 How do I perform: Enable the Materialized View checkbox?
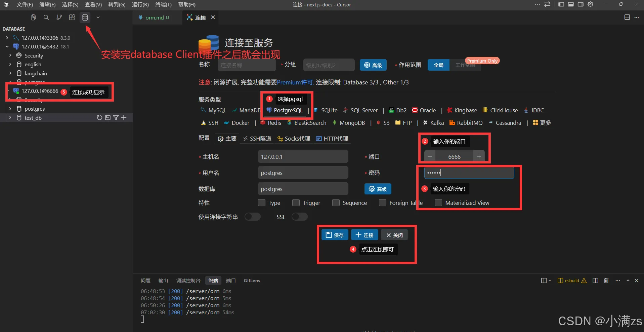(x=438, y=203)
